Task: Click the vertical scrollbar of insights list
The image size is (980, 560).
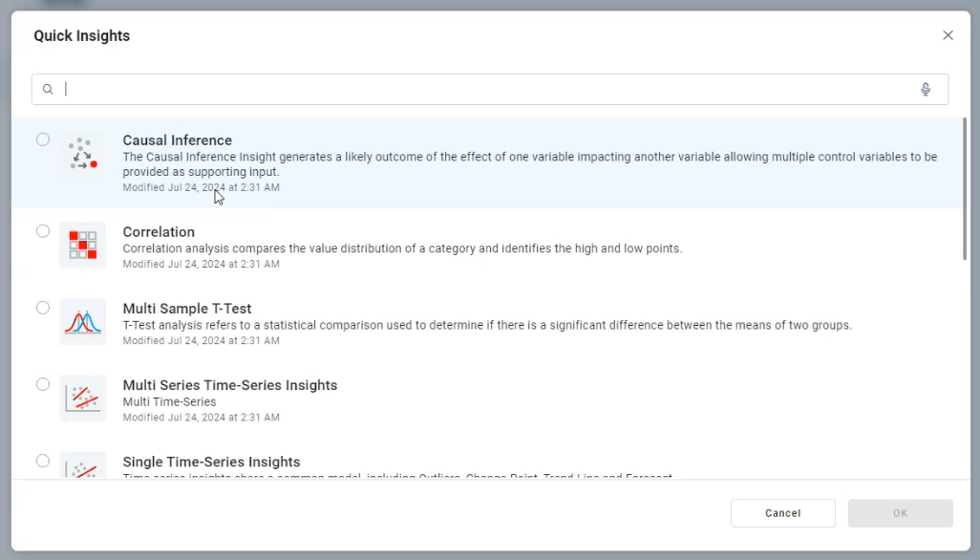Action: pyautogui.click(x=965, y=191)
